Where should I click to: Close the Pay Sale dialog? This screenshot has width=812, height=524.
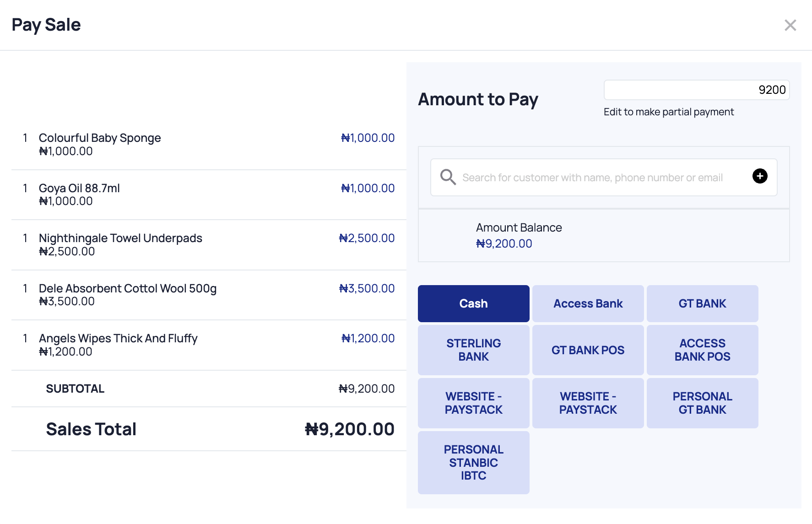coord(790,25)
